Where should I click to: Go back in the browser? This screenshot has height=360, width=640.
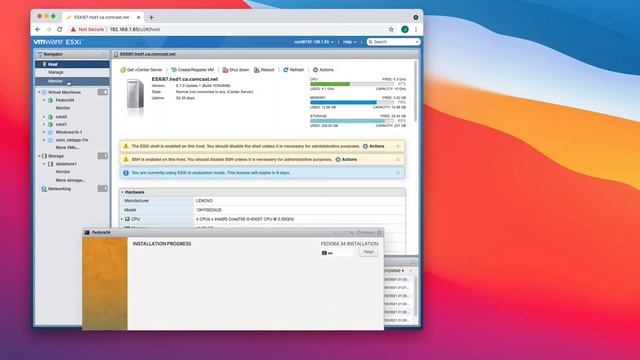[x=38, y=29]
